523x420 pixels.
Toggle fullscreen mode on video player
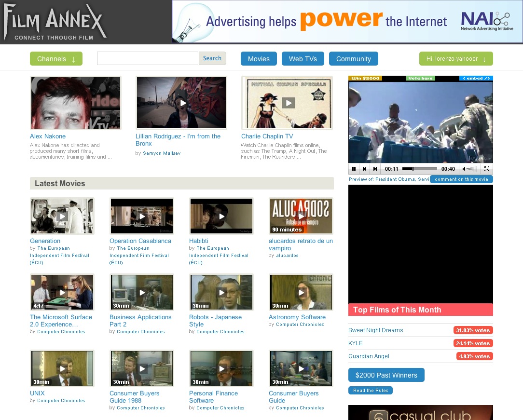pos(487,169)
